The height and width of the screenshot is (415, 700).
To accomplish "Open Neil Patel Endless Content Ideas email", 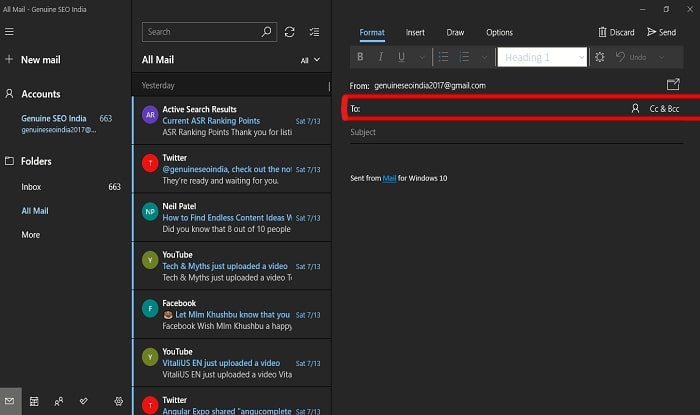I will [x=232, y=217].
